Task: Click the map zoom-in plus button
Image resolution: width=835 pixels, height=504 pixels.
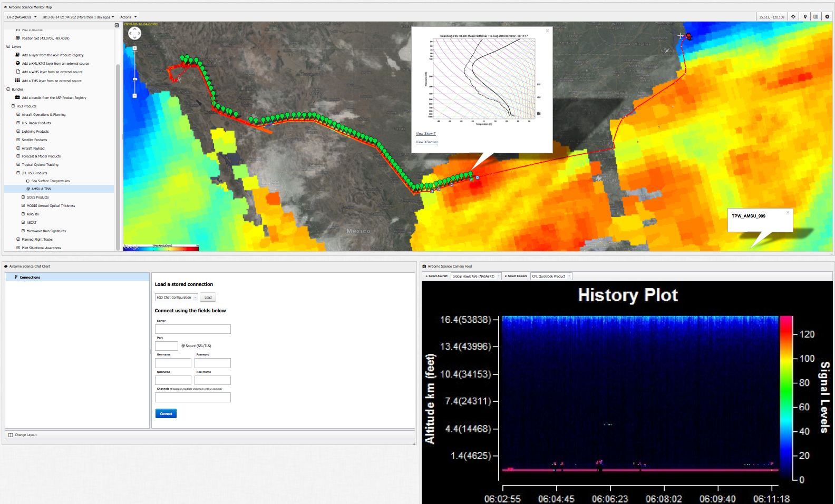Action: tap(135, 48)
